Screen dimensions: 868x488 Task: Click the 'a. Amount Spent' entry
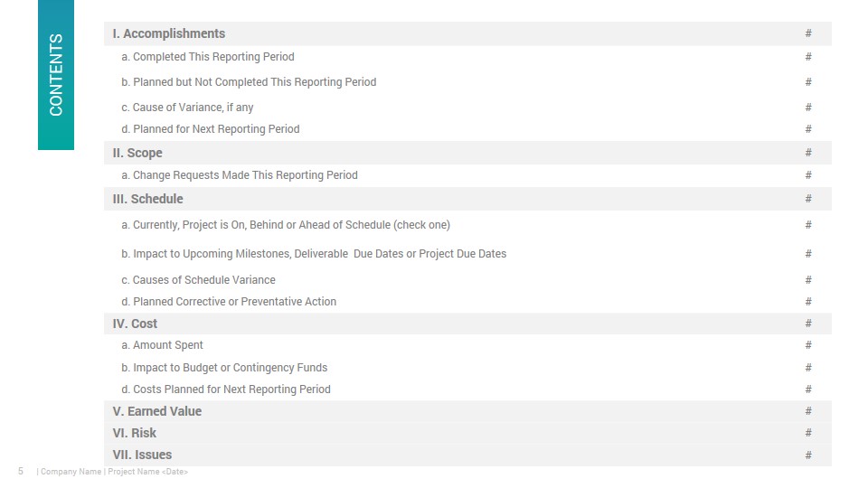[x=162, y=345]
